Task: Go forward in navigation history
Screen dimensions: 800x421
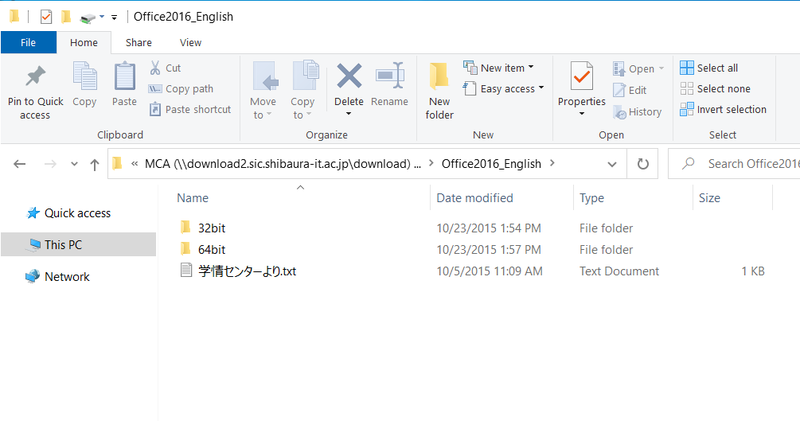Action: pos(50,164)
